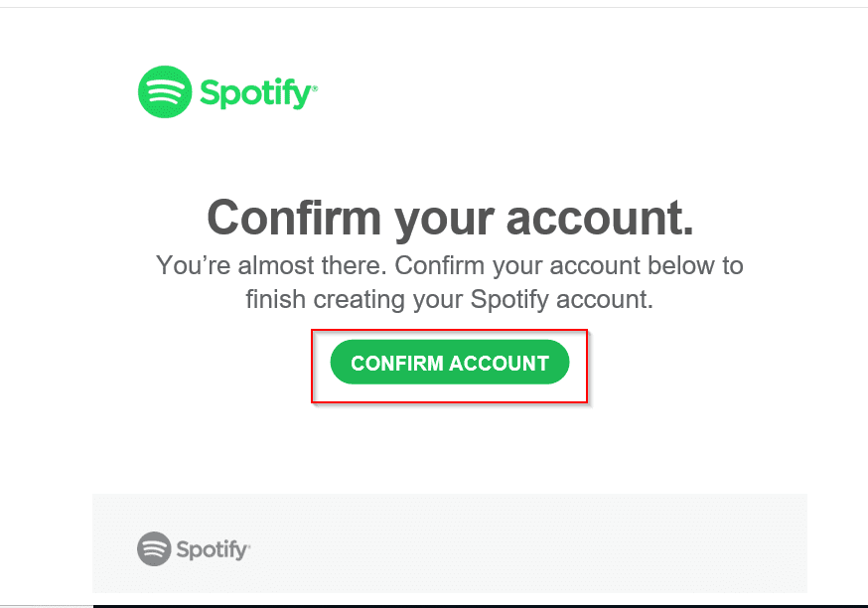Viewport: 868px width, 608px height.
Task: Click the word "your" in the heading
Action: tap(443, 222)
